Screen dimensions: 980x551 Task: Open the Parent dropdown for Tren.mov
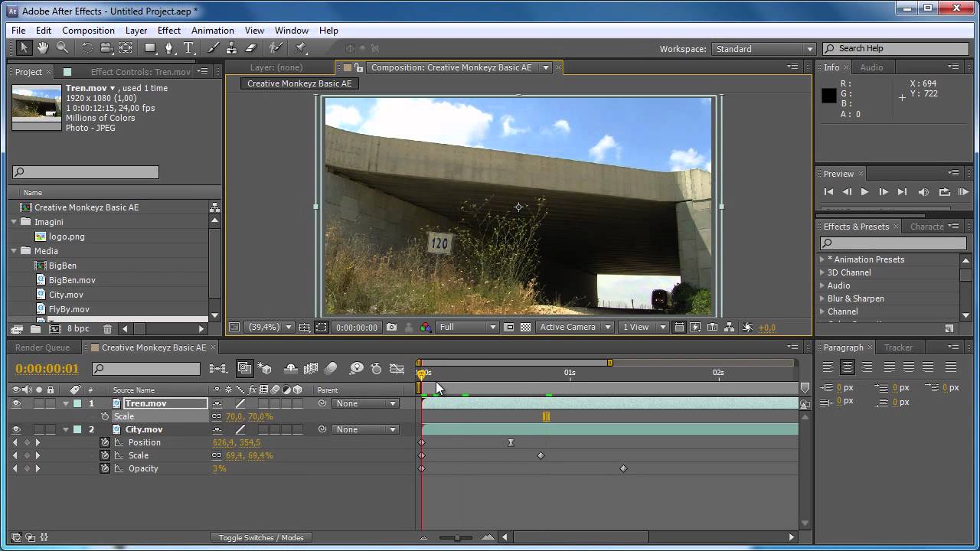coord(366,403)
